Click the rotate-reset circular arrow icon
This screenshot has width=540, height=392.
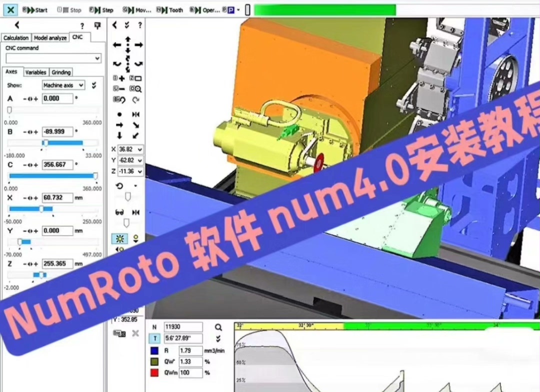119,186
